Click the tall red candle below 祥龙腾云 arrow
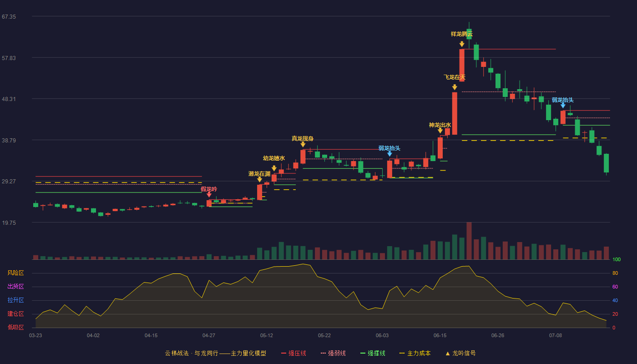 coord(462,65)
